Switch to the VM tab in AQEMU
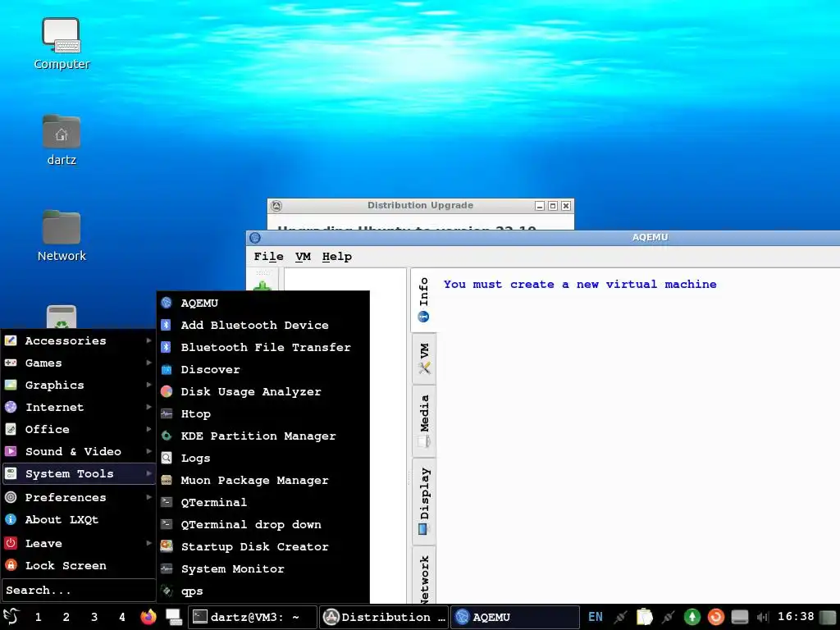The image size is (840, 630). 424,358
